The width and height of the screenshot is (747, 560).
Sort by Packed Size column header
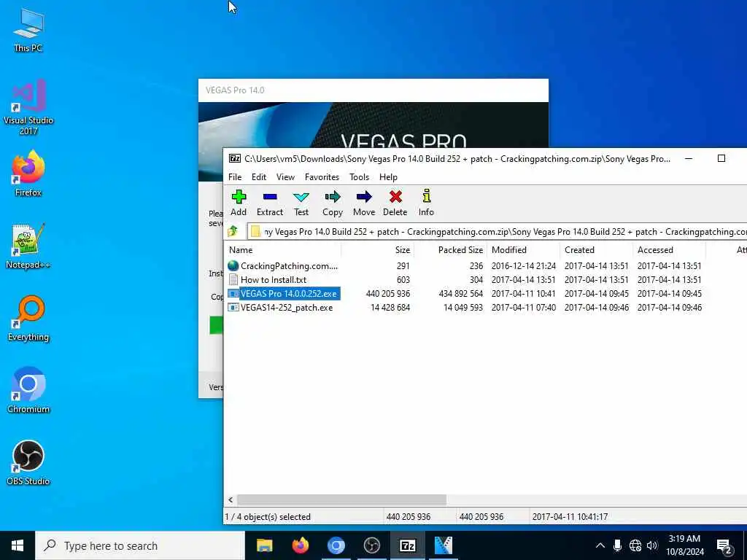pos(450,250)
